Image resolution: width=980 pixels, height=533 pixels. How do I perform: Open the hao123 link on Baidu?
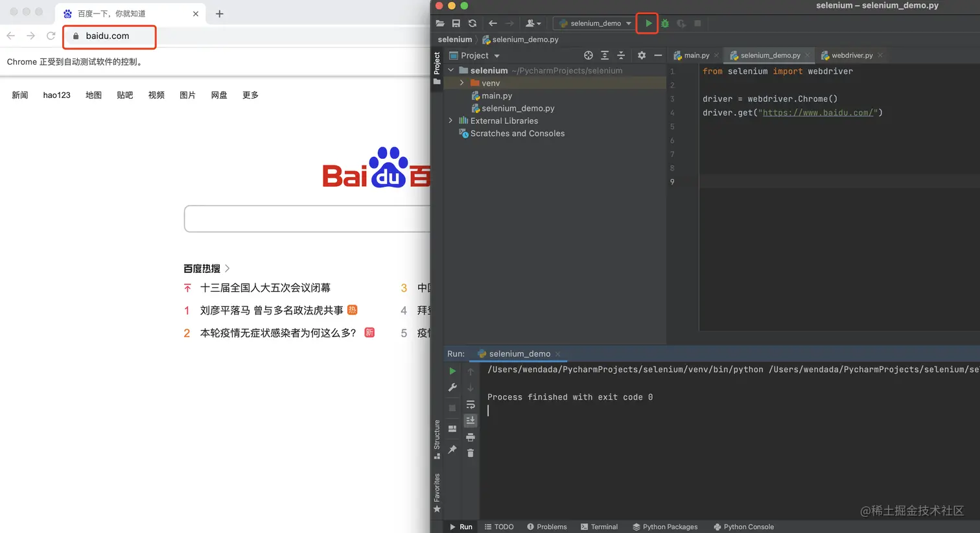(56, 95)
